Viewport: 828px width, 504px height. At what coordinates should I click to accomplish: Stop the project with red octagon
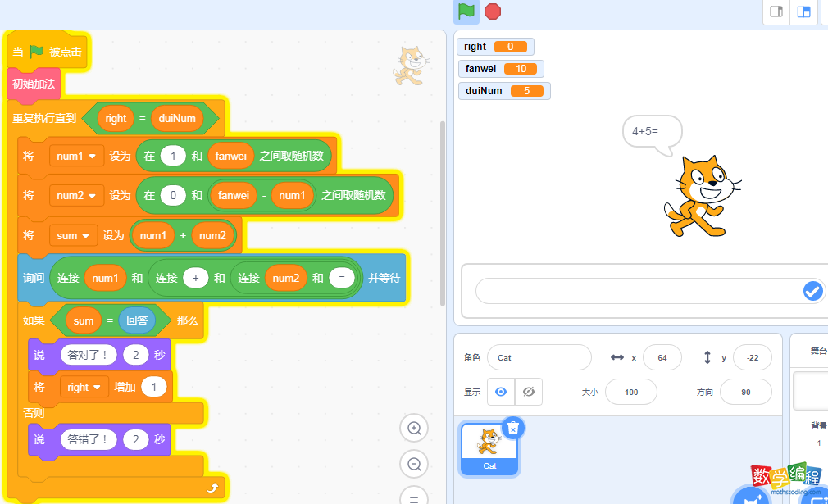493,11
